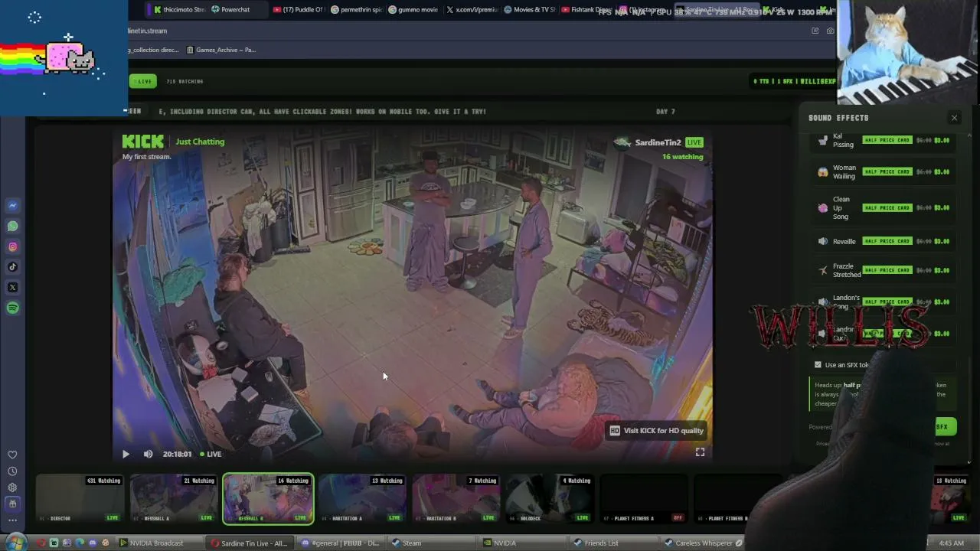Open WhatsApp in the browser sidebar

pos(12,226)
